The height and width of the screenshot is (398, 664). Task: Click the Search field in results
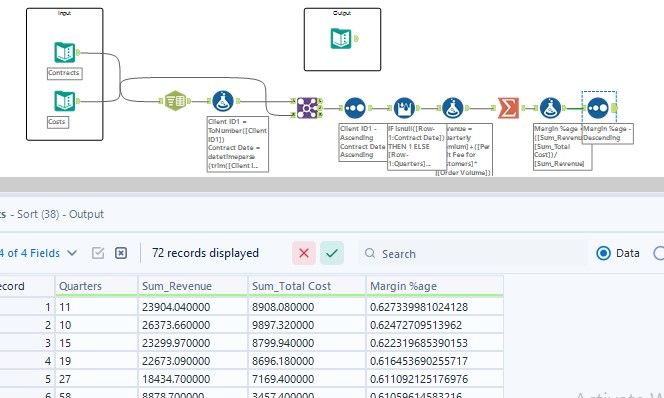click(x=473, y=254)
